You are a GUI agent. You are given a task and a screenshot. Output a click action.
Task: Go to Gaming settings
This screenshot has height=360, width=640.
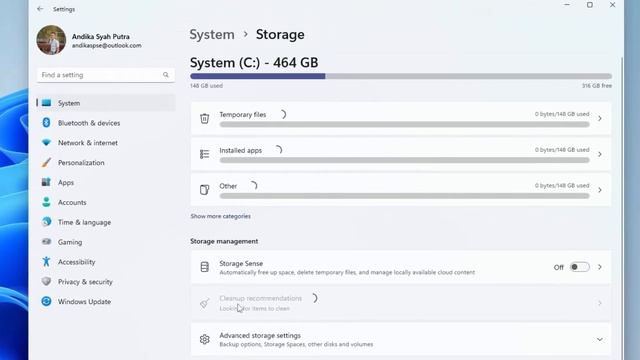[106, 242]
